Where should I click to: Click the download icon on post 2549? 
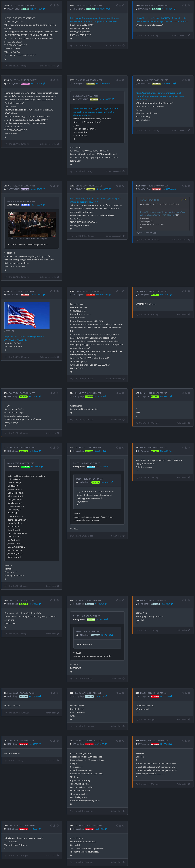[x=120, y=291]
